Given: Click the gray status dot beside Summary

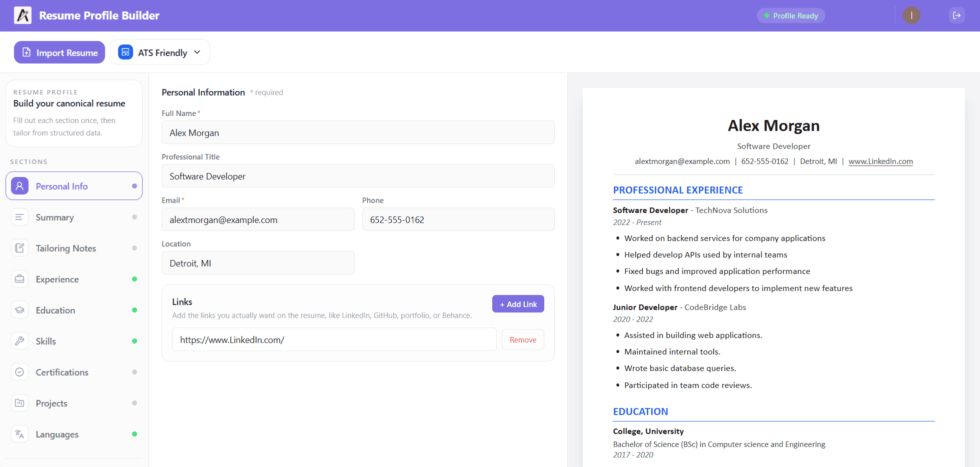Looking at the screenshot, I should tap(135, 217).
